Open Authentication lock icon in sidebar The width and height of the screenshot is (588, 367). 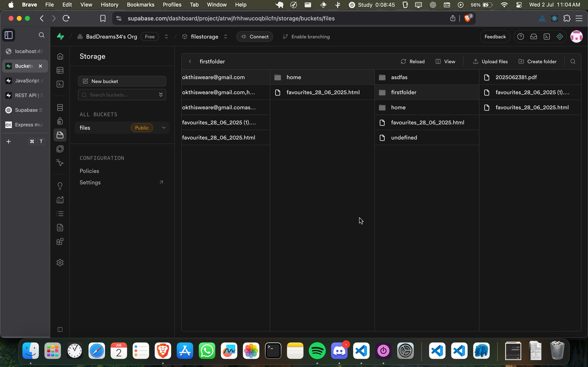60,121
